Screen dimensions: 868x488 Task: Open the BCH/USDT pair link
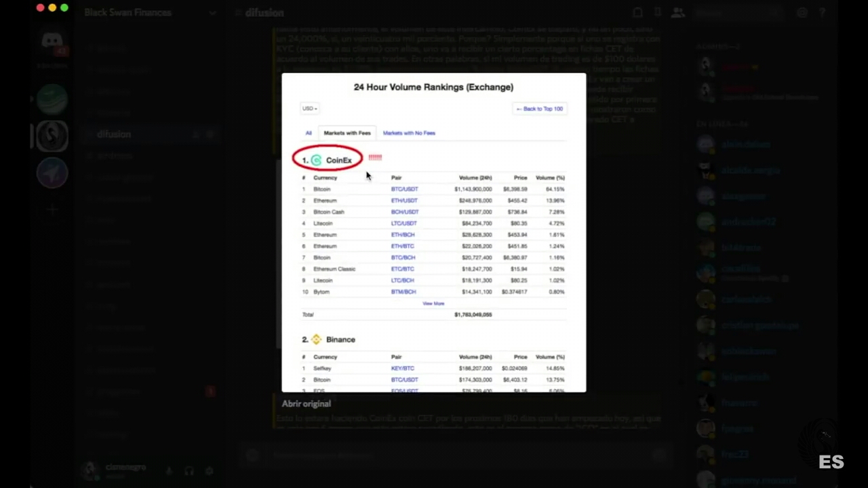pyautogui.click(x=405, y=212)
